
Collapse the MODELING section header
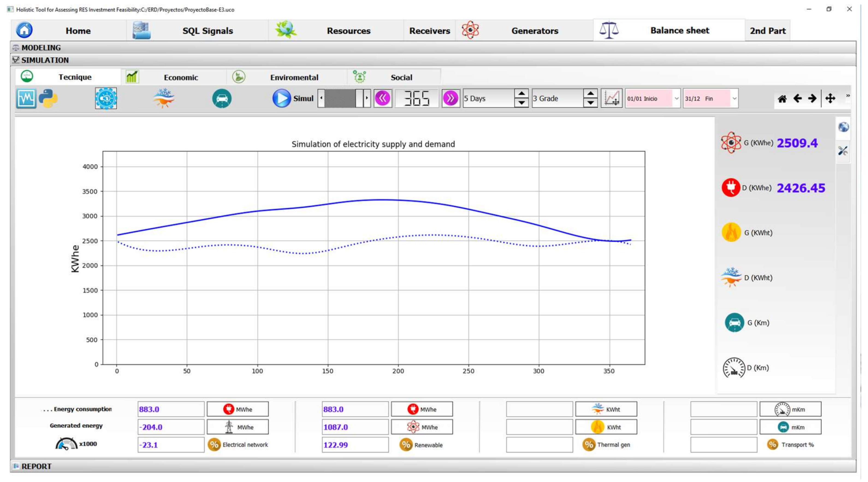[x=41, y=48]
